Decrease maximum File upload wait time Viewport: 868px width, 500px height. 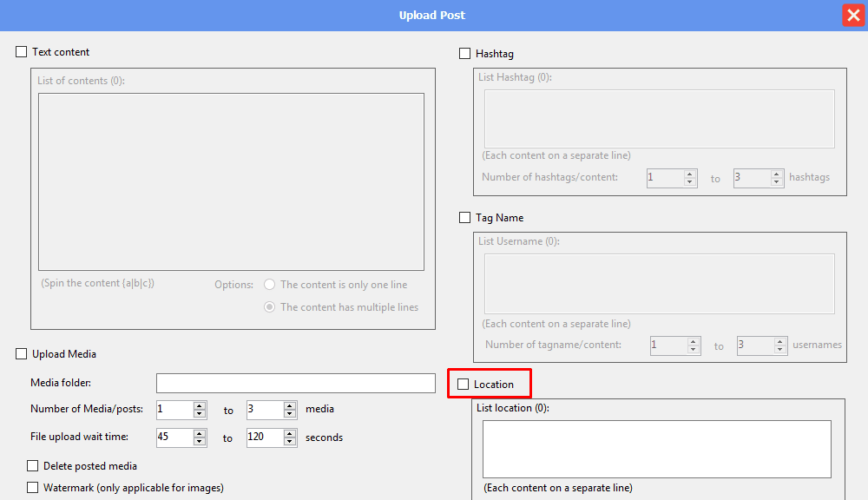tap(290, 442)
